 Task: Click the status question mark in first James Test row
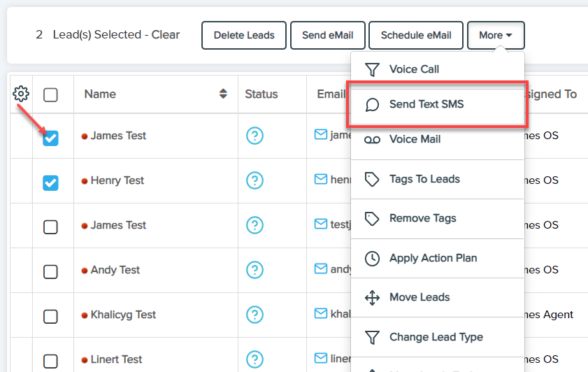tap(254, 136)
